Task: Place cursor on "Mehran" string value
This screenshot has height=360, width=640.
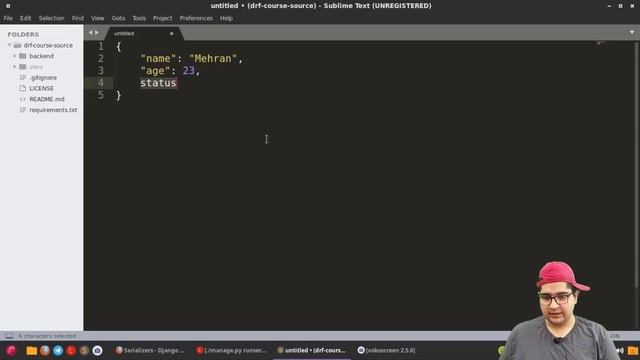Action: (213, 59)
